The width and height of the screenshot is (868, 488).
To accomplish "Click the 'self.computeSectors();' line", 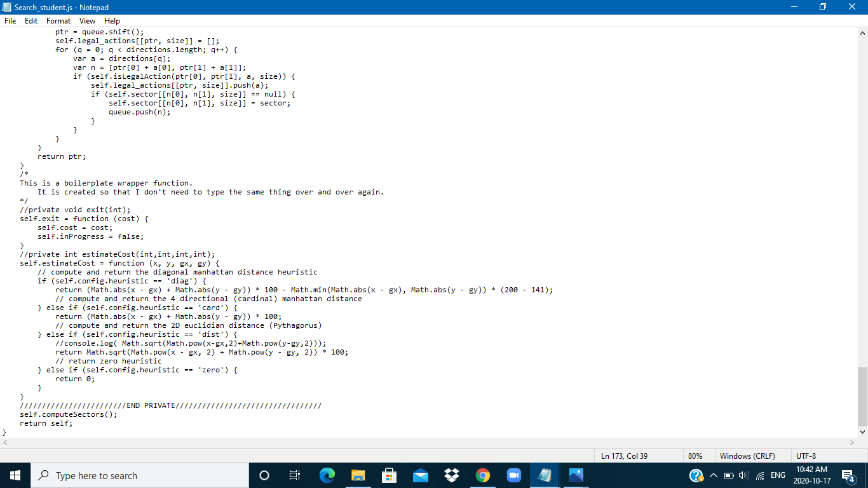I will 69,414.
